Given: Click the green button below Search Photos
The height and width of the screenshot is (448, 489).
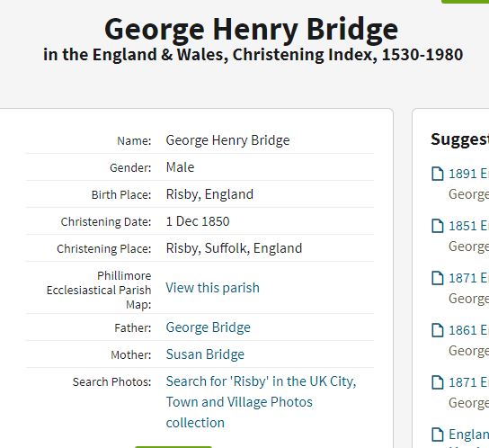Looking at the screenshot, I should click(x=173, y=447).
